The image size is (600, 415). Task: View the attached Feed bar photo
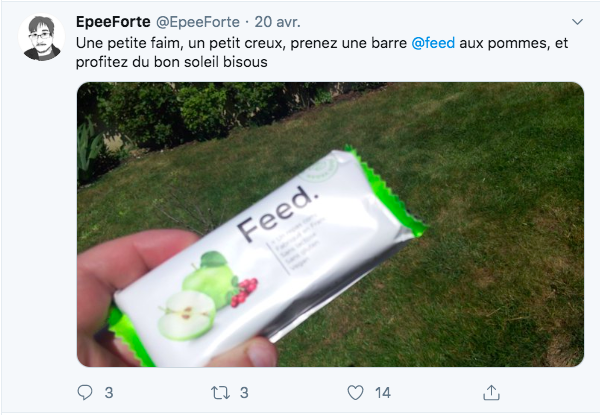pos(330,225)
